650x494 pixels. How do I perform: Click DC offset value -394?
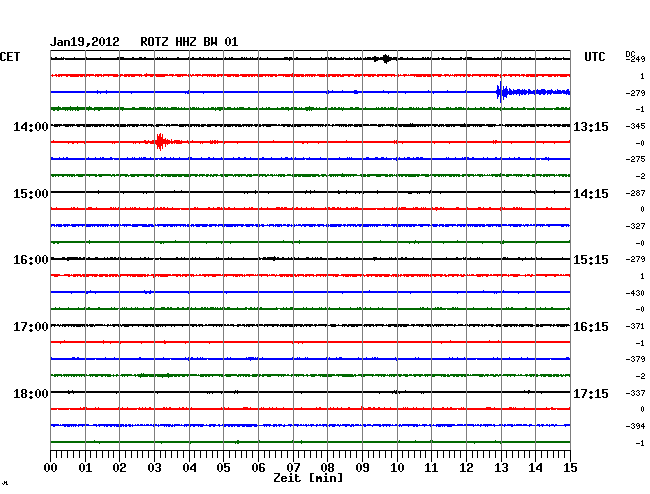pos(635,426)
